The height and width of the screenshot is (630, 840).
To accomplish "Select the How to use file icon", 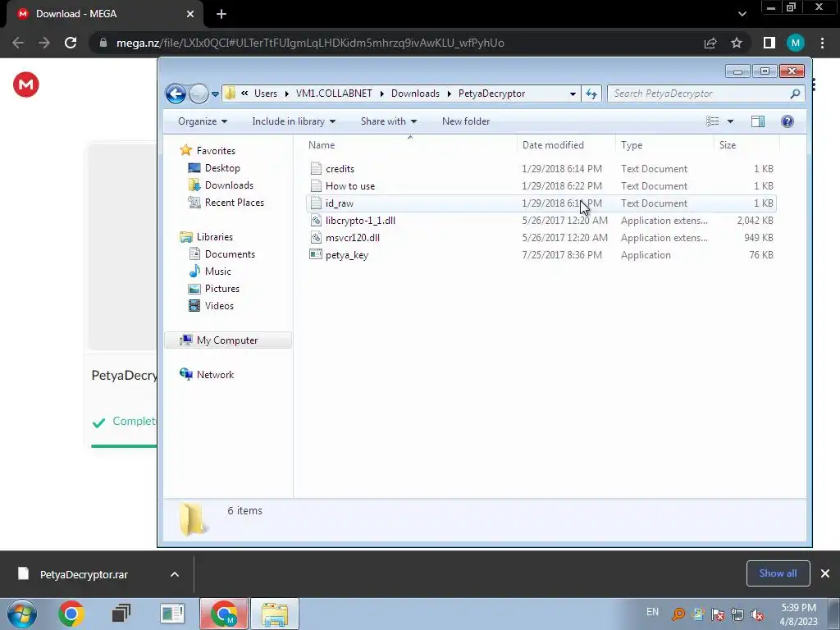I will [316, 186].
